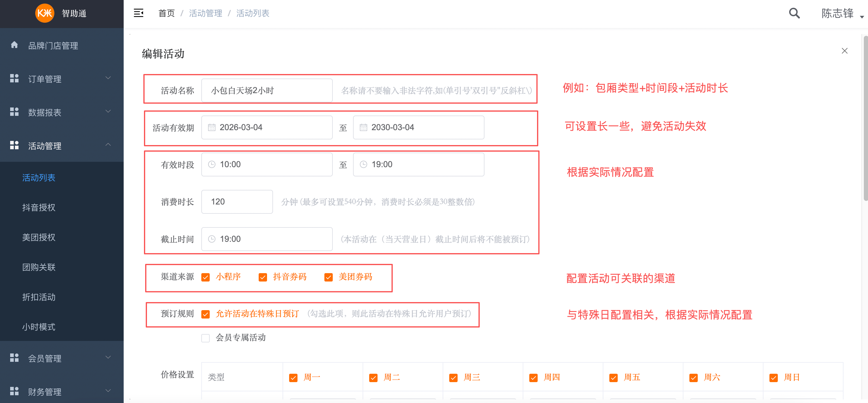
Task: Go to 抖音授权 in the sidebar
Action: tap(39, 208)
